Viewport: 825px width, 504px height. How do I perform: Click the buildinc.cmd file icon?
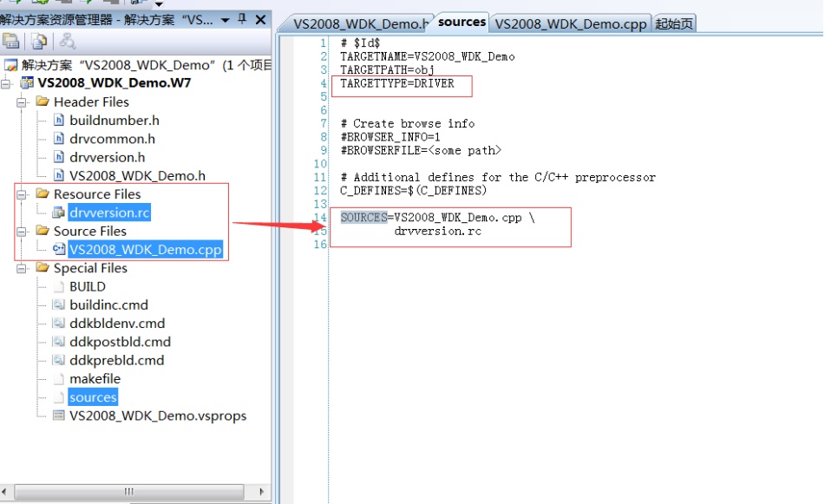(59, 304)
